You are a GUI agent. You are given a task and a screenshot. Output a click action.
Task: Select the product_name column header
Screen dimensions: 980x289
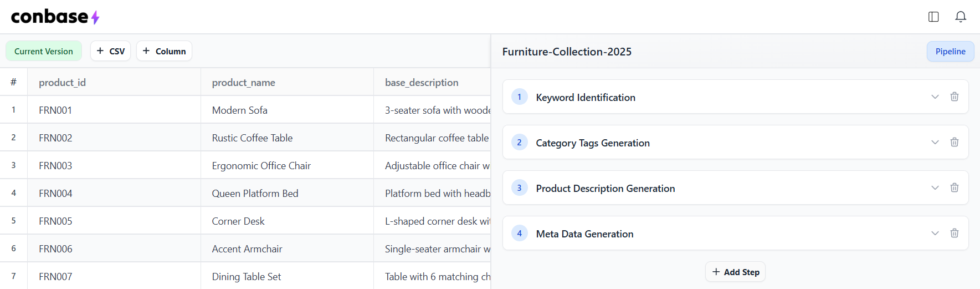pos(244,82)
